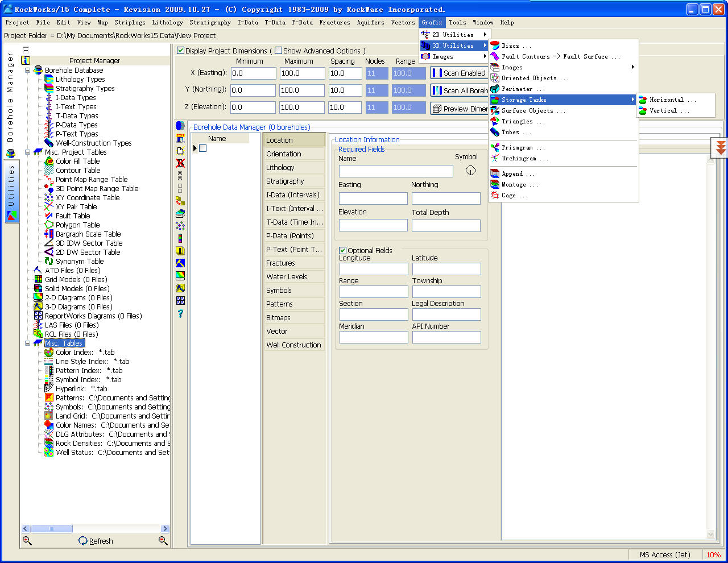Click the Tubes icon in the 3D Utilities submenu
This screenshot has width=728, height=563.
[x=495, y=132]
